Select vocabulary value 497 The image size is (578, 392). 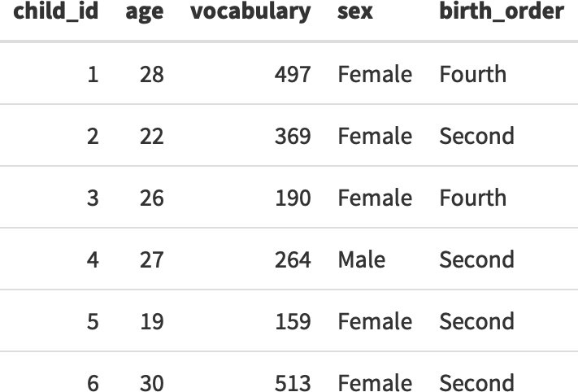click(293, 75)
